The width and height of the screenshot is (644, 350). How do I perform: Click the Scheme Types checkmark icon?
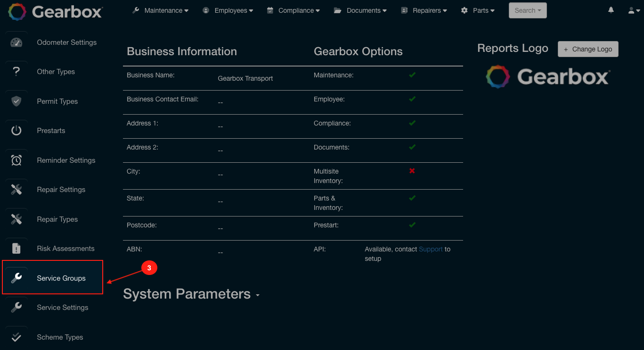[16, 337]
